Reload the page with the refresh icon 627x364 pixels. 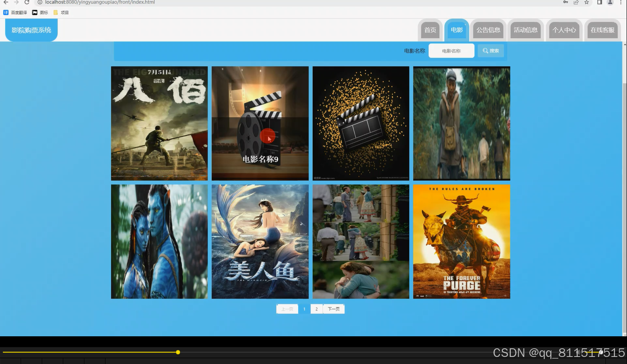tap(27, 2)
